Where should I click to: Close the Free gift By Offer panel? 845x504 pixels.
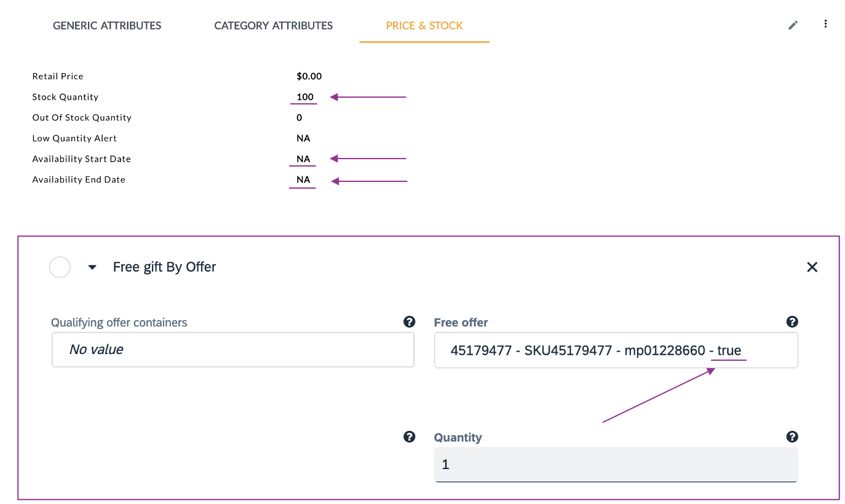tap(812, 267)
